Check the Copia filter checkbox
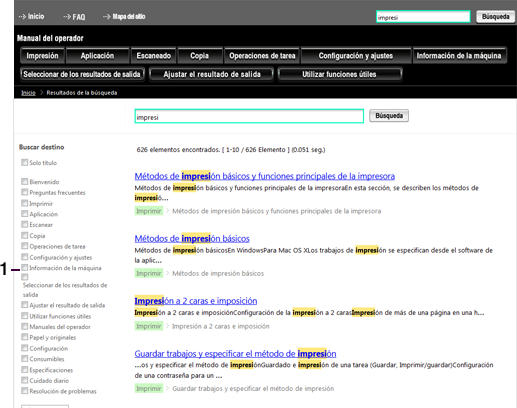The height and width of the screenshot is (408, 517). point(24,235)
